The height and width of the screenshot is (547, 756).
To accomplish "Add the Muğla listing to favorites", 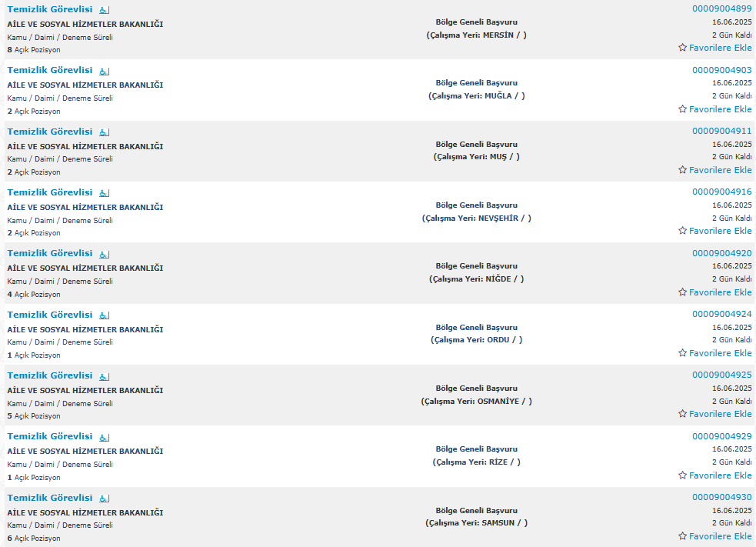I will coord(721,109).
